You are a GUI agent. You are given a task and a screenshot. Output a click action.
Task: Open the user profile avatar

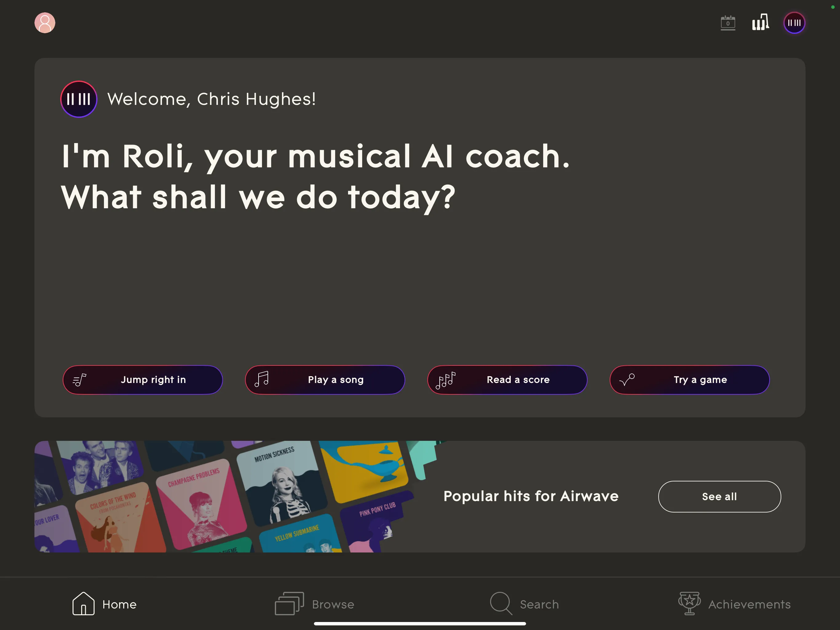45,23
